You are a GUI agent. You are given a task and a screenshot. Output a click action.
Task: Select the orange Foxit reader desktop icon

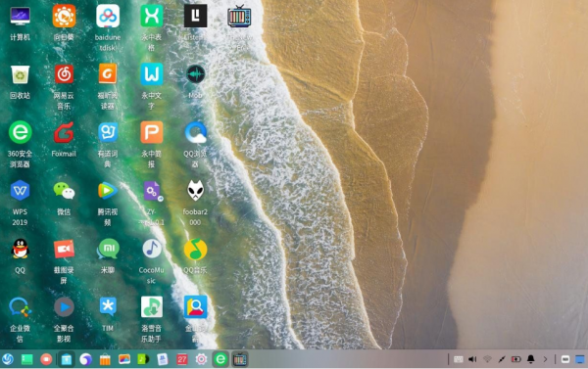tap(108, 73)
